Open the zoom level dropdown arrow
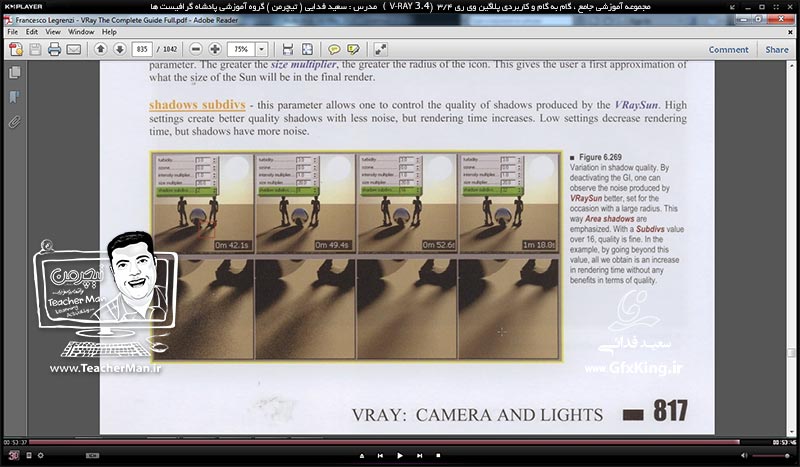 tap(262, 50)
